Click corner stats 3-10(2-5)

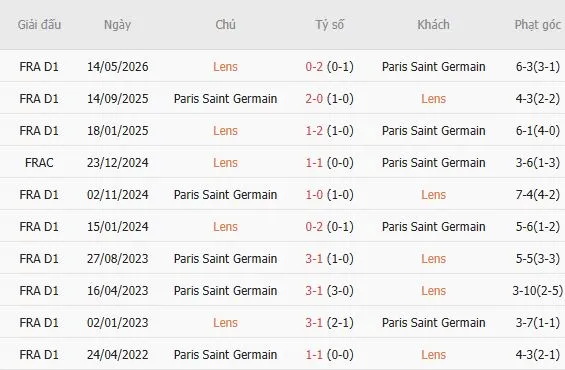click(x=538, y=291)
